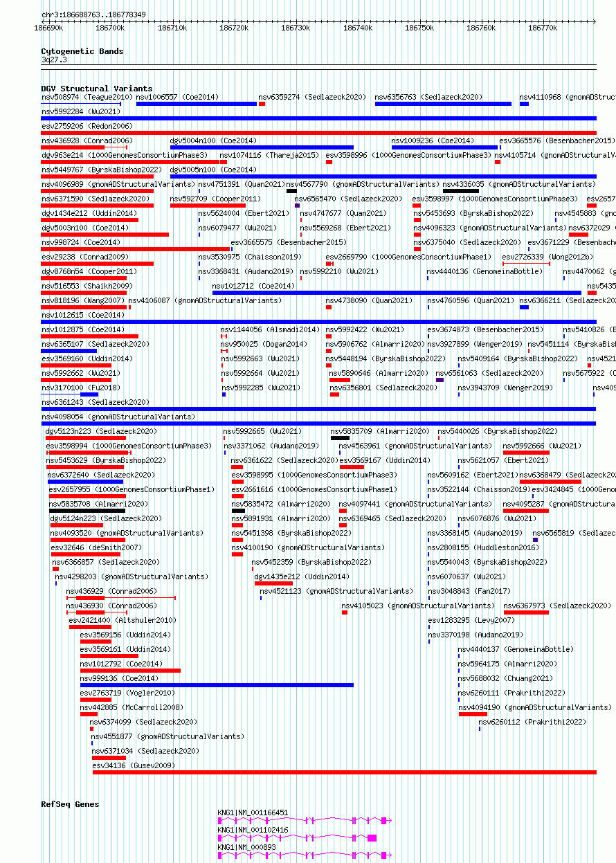The width and height of the screenshot is (616, 863).
Task: Click the nsv436929 (Conrad2006) label
Action: click(111, 591)
